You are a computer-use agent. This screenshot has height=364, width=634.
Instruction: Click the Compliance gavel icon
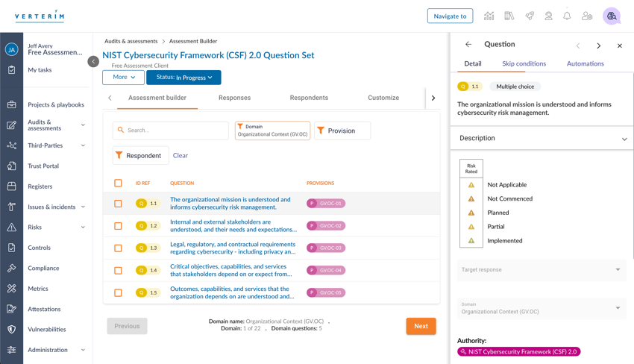click(x=11, y=268)
